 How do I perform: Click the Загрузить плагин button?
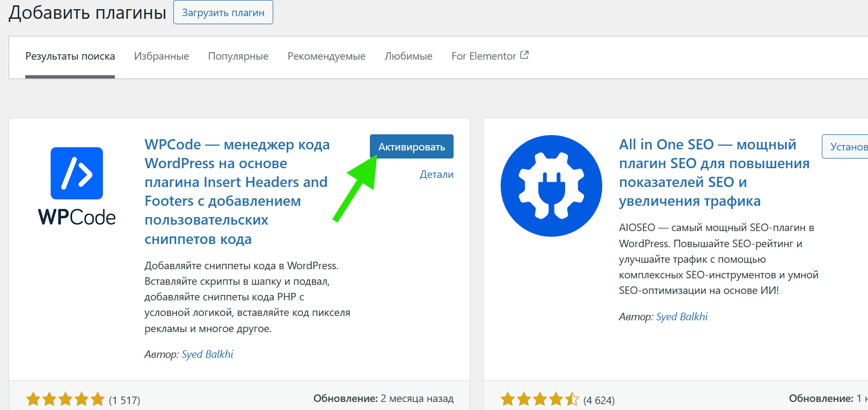tap(223, 12)
